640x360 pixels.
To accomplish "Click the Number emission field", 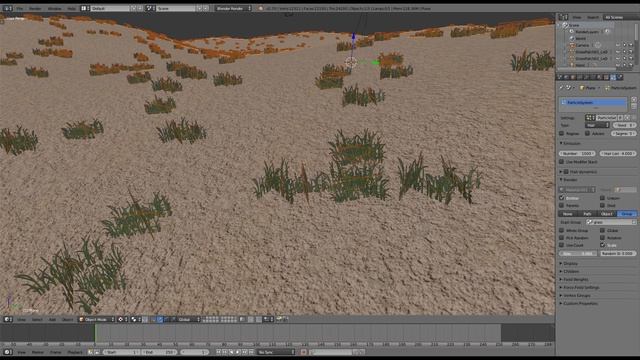I will click(x=577, y=153).
